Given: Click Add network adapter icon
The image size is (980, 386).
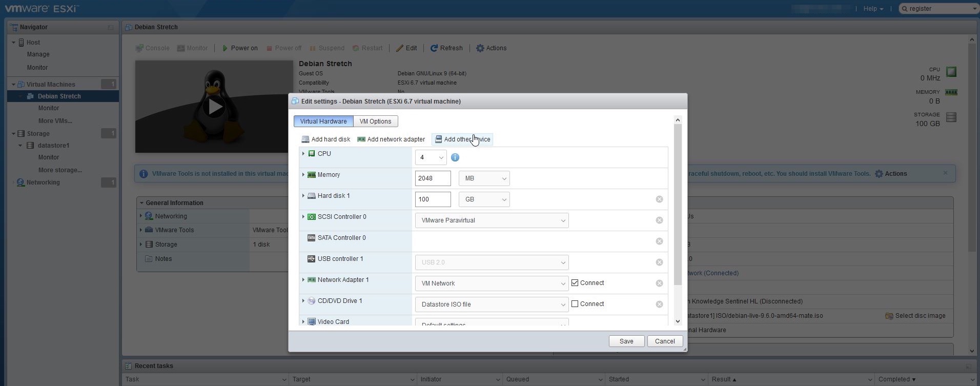Looking at the screenshot, I should (x=361, y=139).
